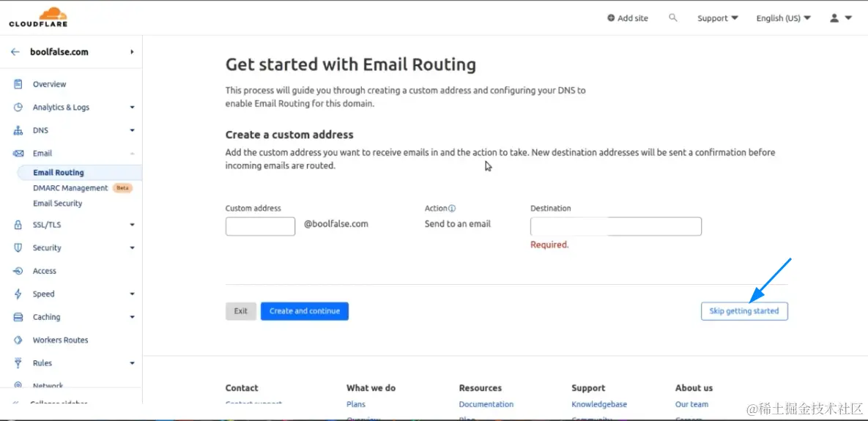Click the Speed lightning bolt icon
Image resolution: width=868 pixels, height=421 pixels.
coord(18,294)
